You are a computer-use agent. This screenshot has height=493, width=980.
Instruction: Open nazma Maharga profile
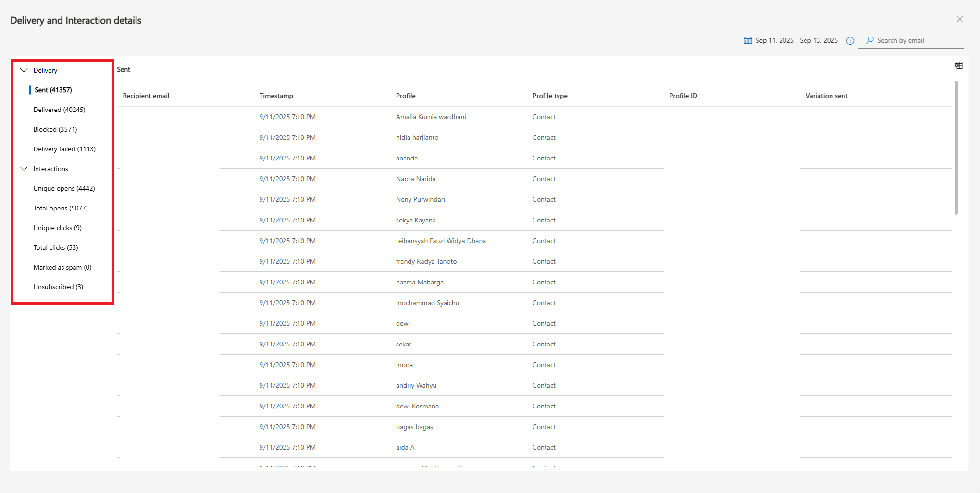420,282
